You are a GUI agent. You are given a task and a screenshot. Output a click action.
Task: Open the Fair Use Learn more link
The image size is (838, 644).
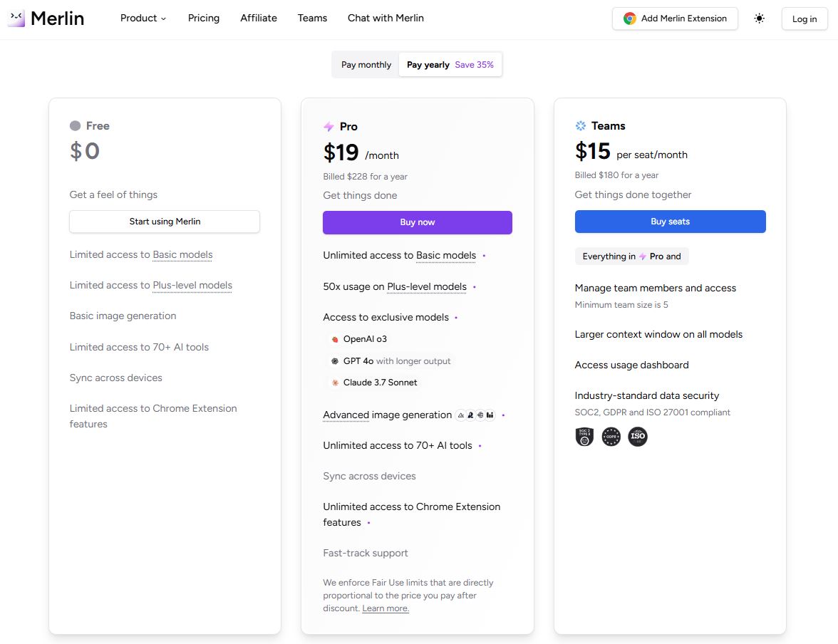pos(385,608)
